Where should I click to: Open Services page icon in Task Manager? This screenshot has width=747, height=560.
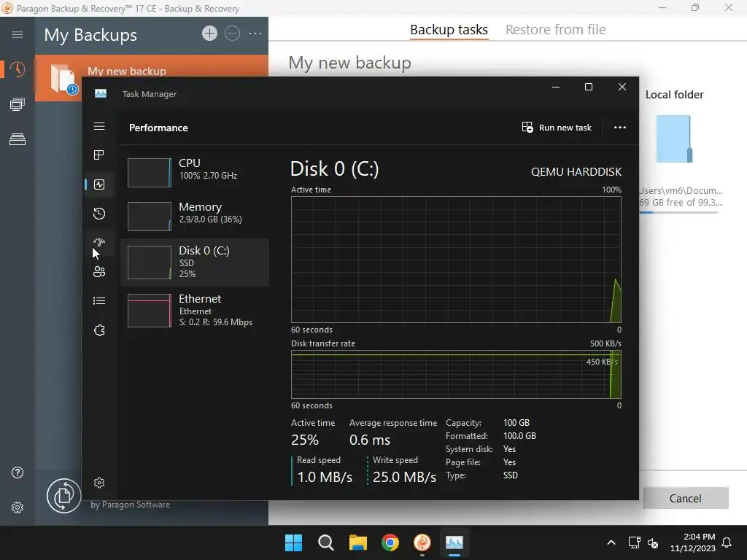pyautogui.click(x=99, y=330)
